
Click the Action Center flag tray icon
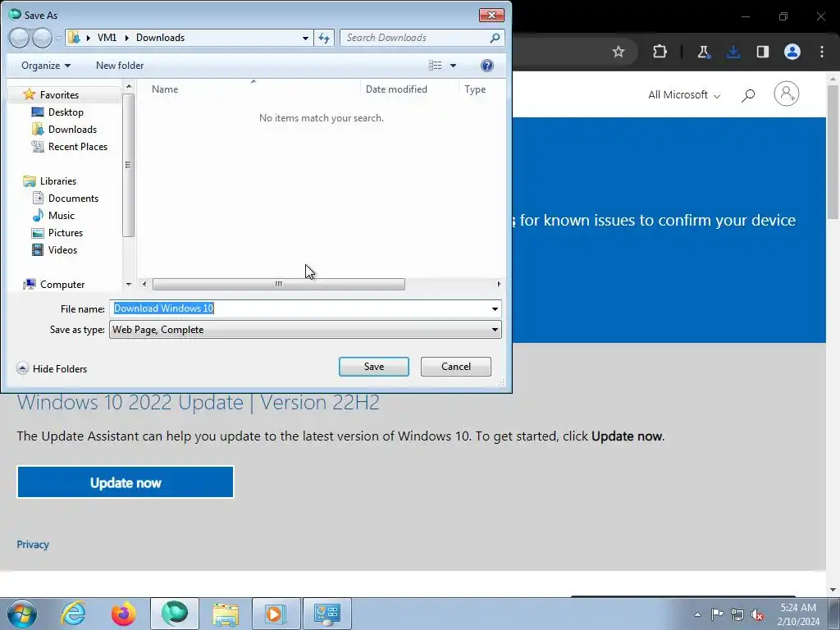point(717,614)
